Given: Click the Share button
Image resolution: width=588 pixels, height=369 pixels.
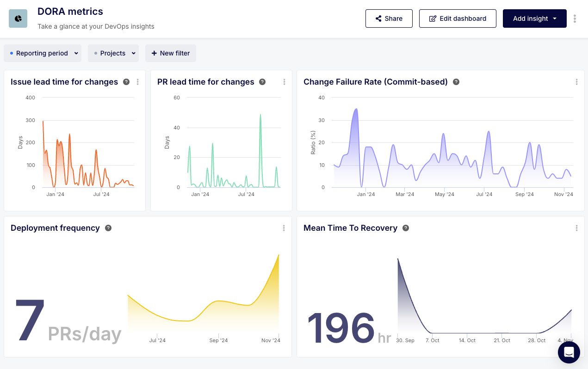Looking at the screenshot, I should pyautogui.click(x=389, y=18).
